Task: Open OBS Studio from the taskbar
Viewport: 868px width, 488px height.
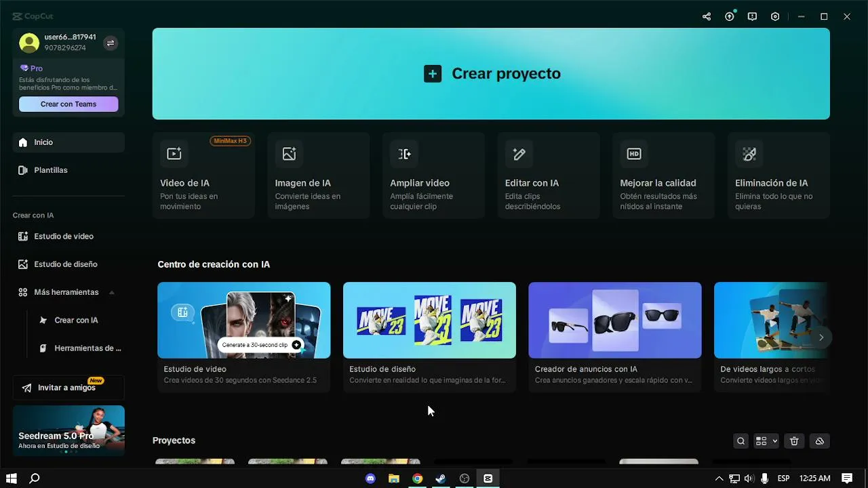Action: click(465, 479)
